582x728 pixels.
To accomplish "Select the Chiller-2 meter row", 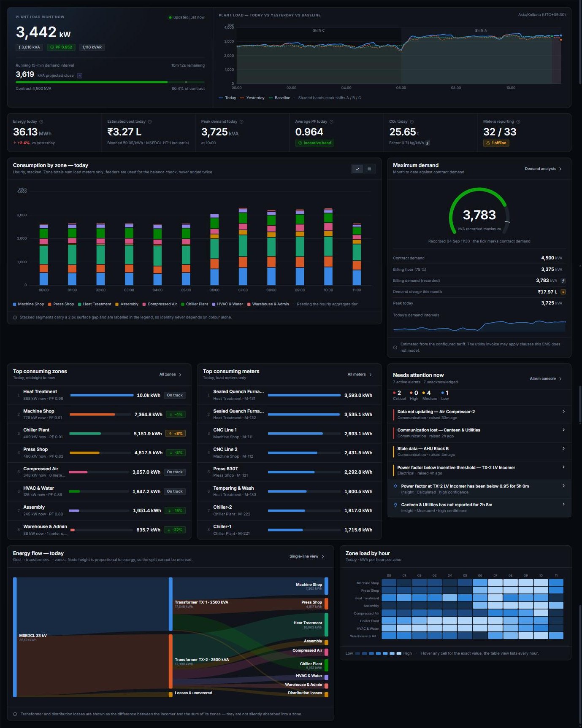I will 289,511.
